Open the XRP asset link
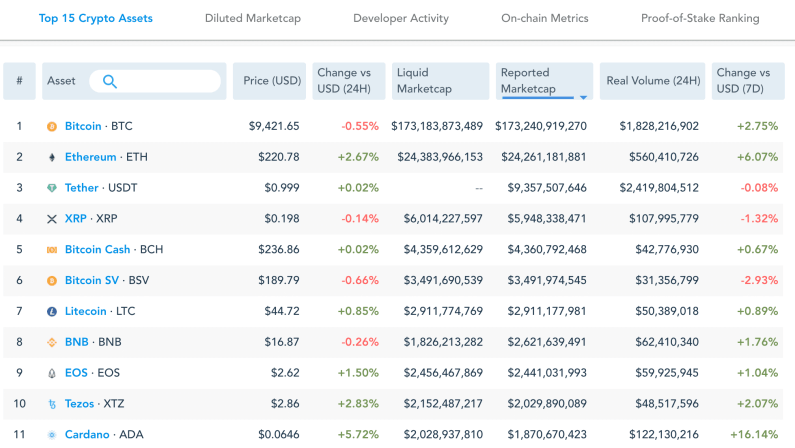This screenshot has height=448, width=795. click(76, 219)
